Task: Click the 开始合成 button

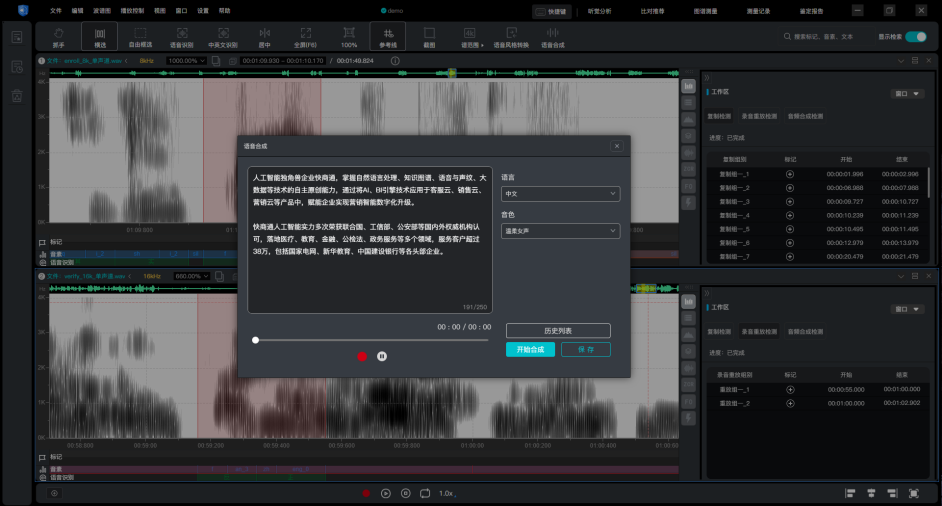Action: tap(530, 350)
